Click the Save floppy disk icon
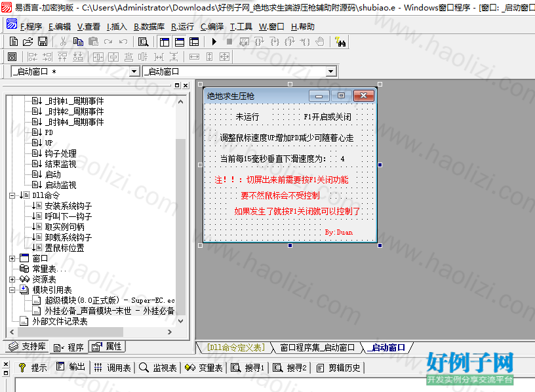535x392 pixels. [43, 41]
